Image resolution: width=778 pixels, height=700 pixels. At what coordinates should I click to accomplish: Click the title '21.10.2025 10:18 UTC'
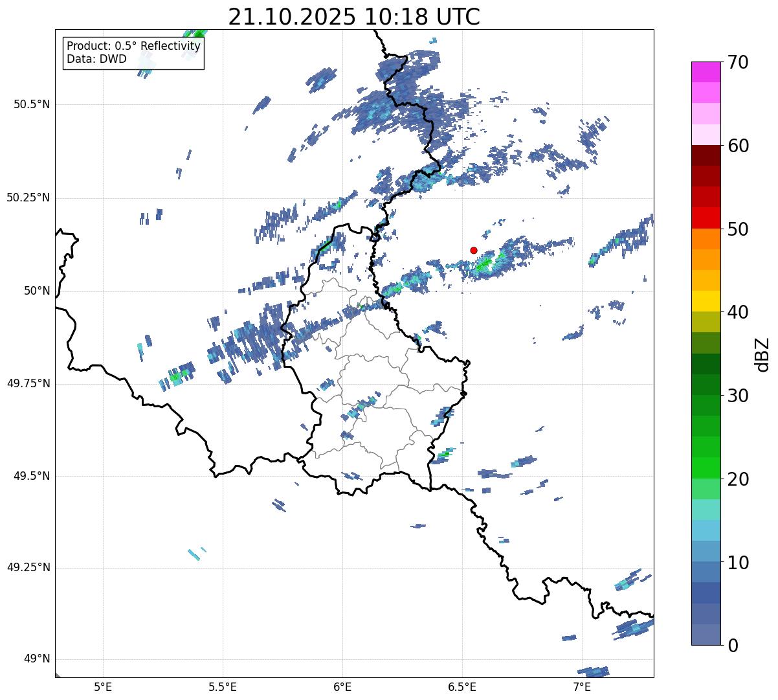point(354,17)
